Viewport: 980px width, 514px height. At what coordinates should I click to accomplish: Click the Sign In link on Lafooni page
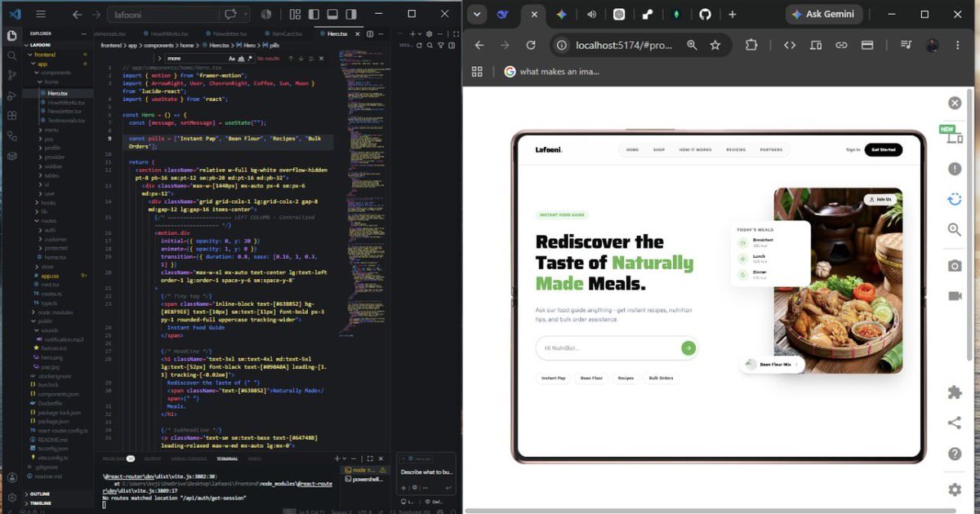click(853, 149)
